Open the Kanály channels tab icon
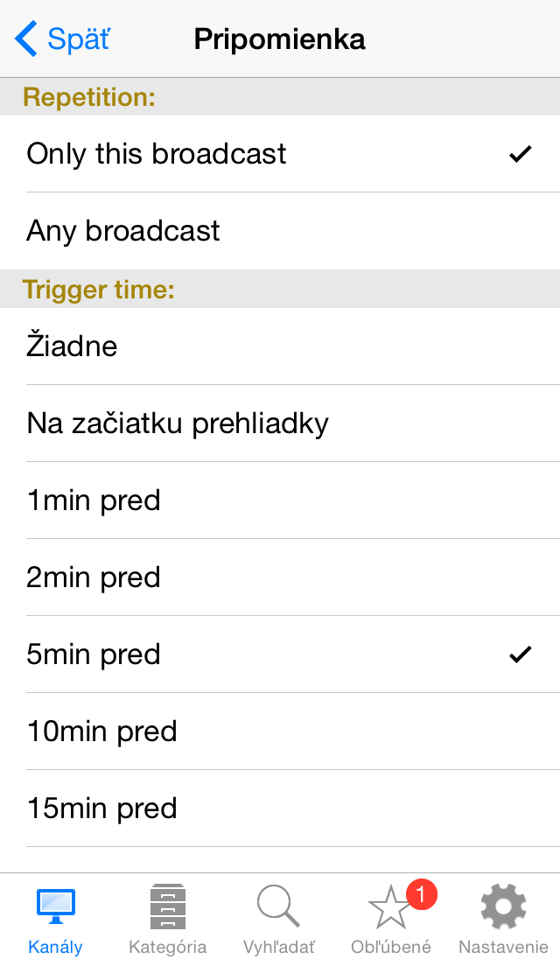This screenshot has width=560, height=959. click(55, 906)
